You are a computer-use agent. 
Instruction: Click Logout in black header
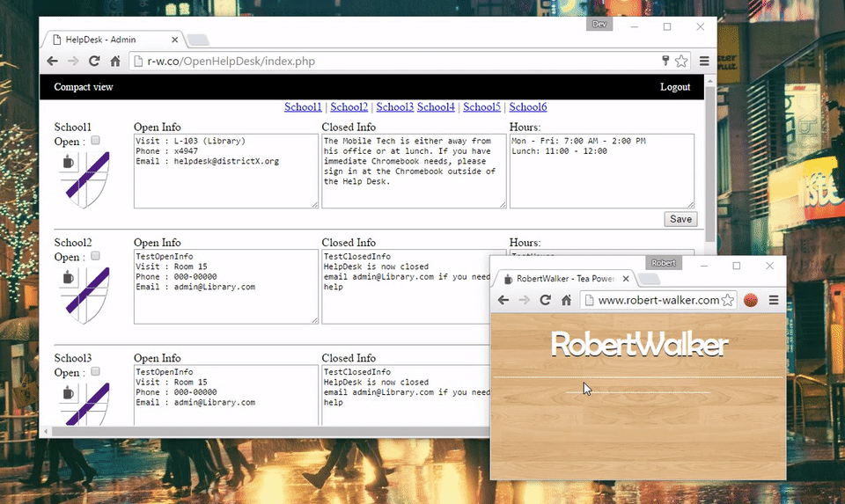(675, 87)
